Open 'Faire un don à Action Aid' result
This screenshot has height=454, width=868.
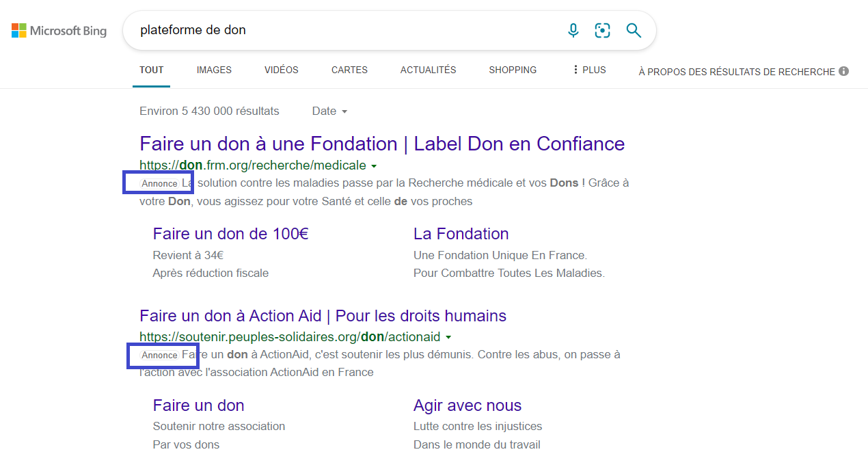(323, 316)
